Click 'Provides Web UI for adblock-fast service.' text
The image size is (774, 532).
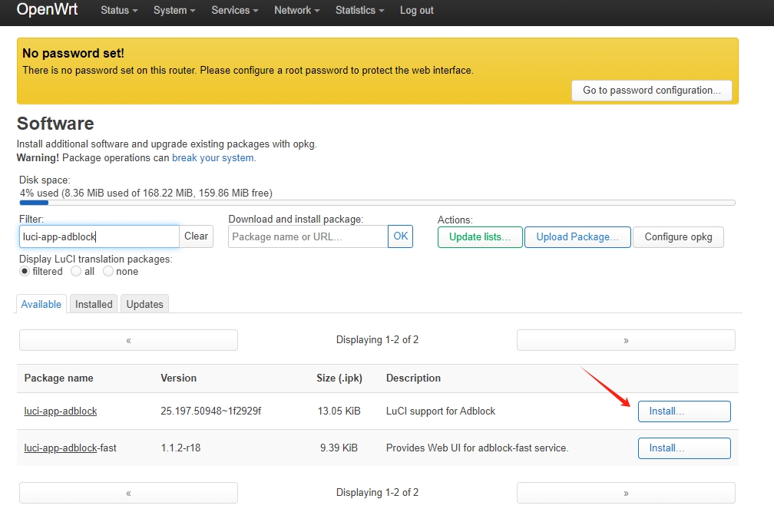click(478, 448)
